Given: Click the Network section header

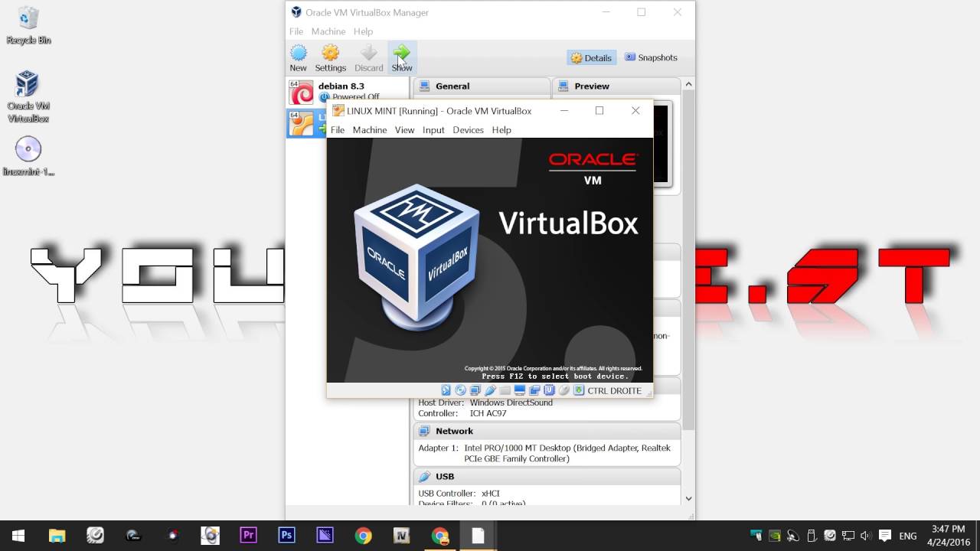Looking at the screenshot, I should [x=547, y=431].
